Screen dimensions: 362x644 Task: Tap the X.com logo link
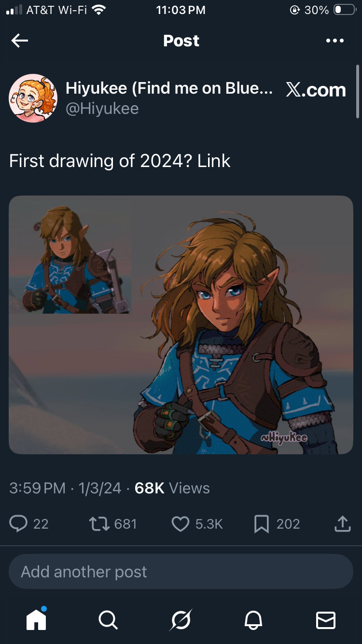coord(316,90)
